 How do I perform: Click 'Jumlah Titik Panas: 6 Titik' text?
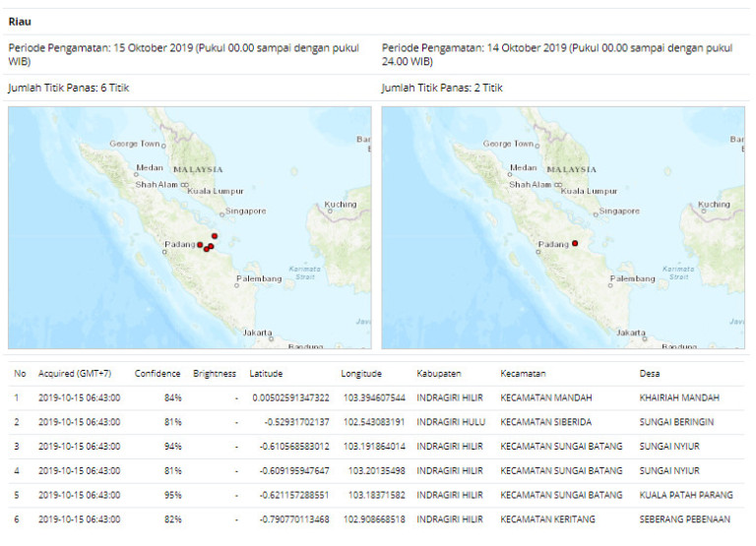tap(69, 88)
